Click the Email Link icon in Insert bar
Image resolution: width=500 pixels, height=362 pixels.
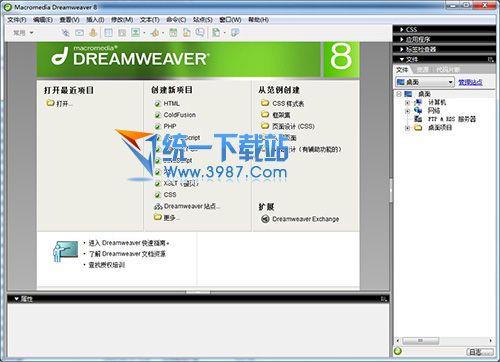(x=79, y=33)
